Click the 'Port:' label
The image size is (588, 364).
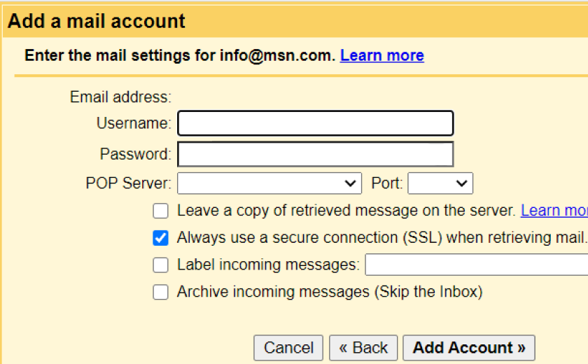(387, 183)
